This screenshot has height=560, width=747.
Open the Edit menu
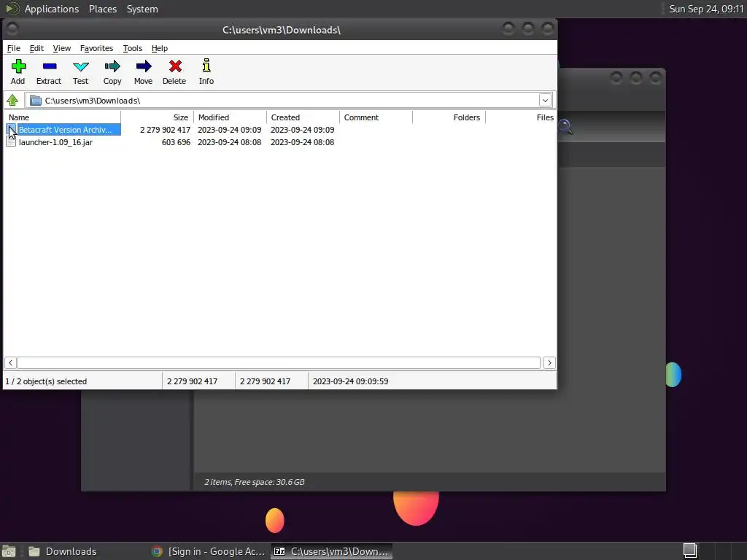(36, 48)
